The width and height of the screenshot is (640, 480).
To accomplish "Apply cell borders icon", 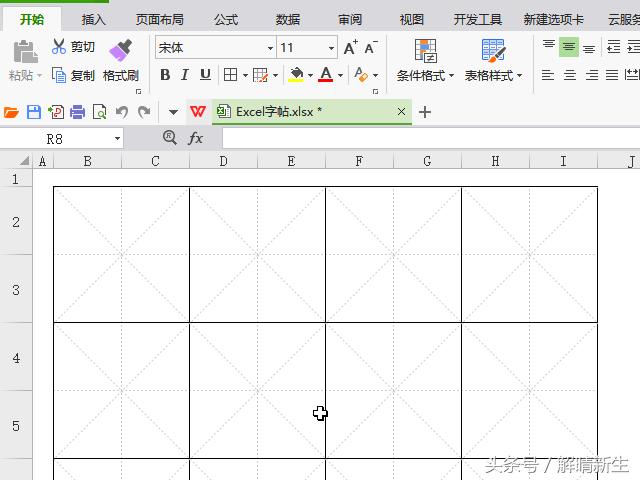I will 231,75.
